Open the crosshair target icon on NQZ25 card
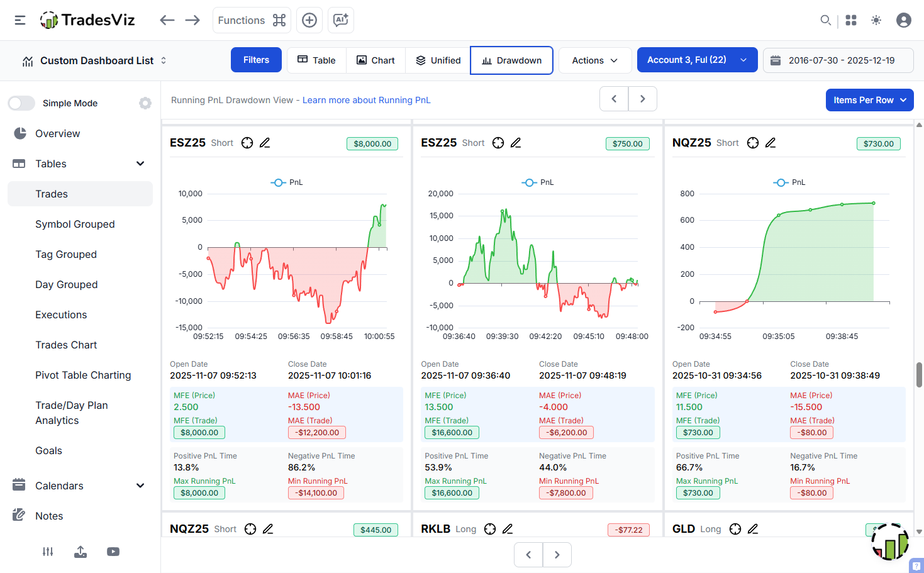The height and width of the screenshot is (573, 924). point(752,143)
